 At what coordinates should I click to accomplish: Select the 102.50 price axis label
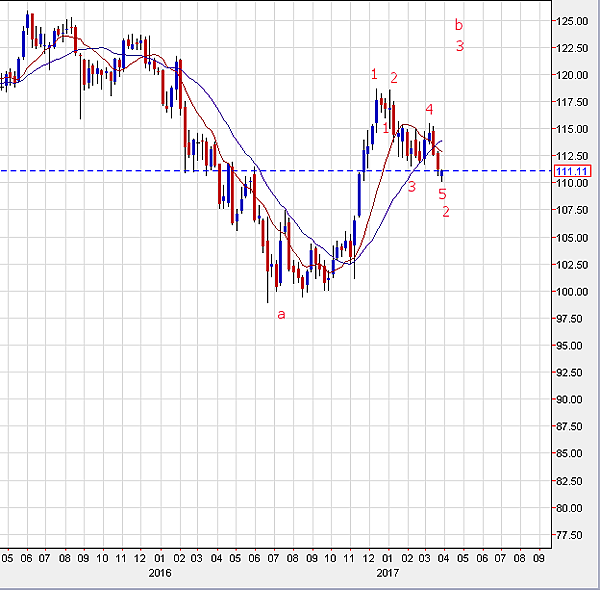coord(572,265)
